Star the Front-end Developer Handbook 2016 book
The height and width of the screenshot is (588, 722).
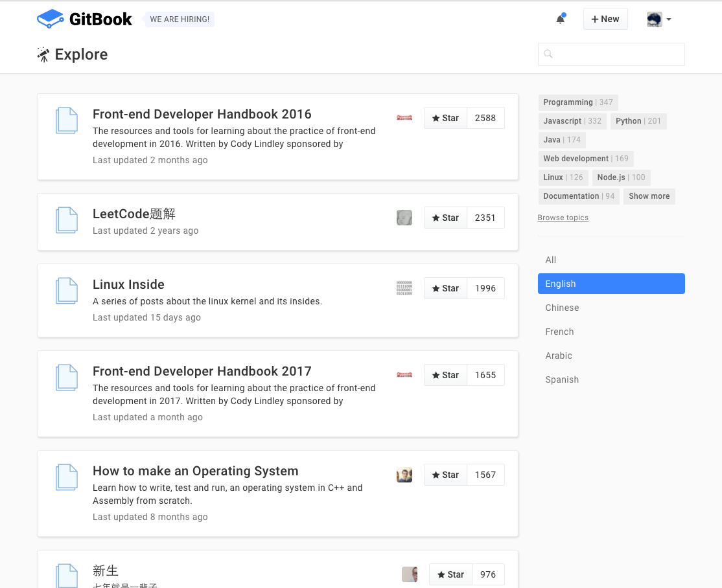pos(445,118)
